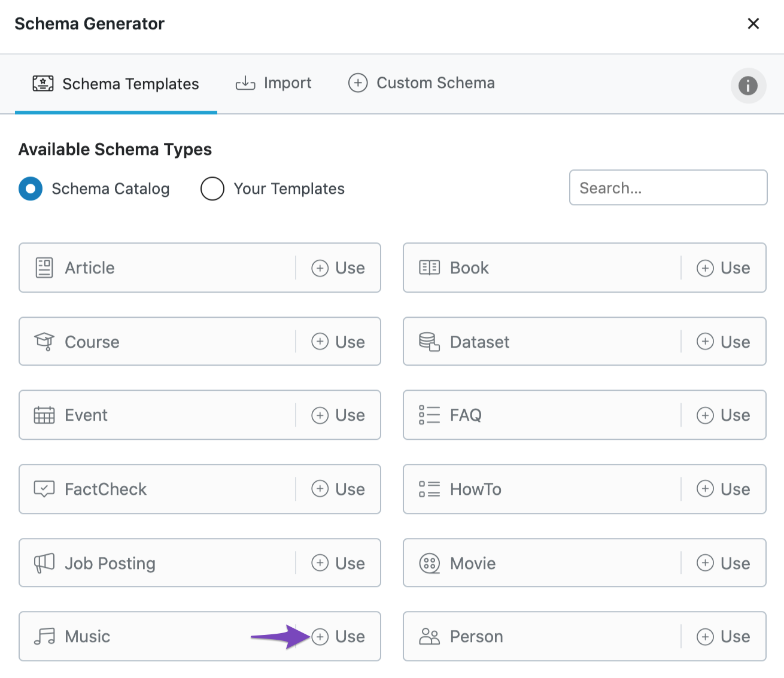Use the HowTo schema
Viewport: 784px width, 678px height.
(724, 489)
